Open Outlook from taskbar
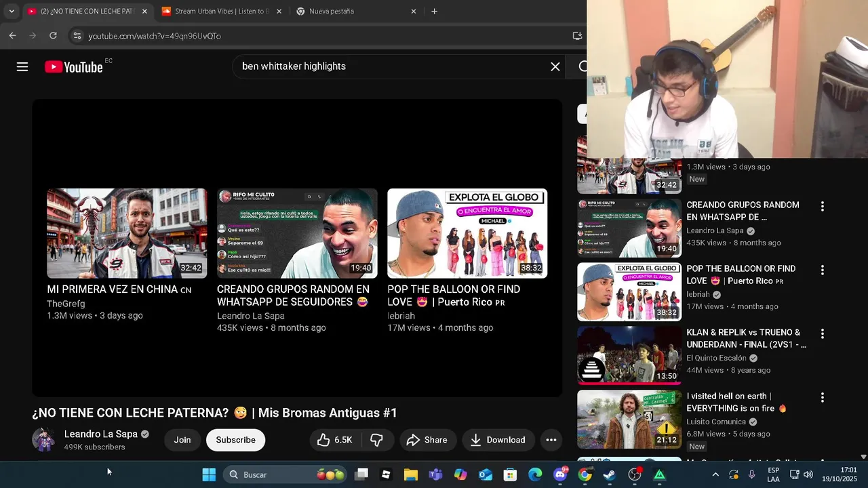The image size is (868, 488). point(486,474)
